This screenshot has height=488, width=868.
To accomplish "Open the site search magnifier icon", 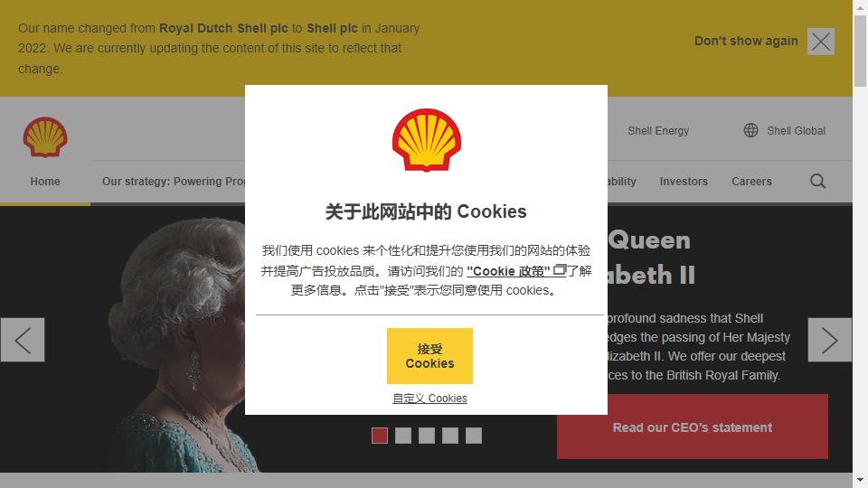I will coord(817,181).
